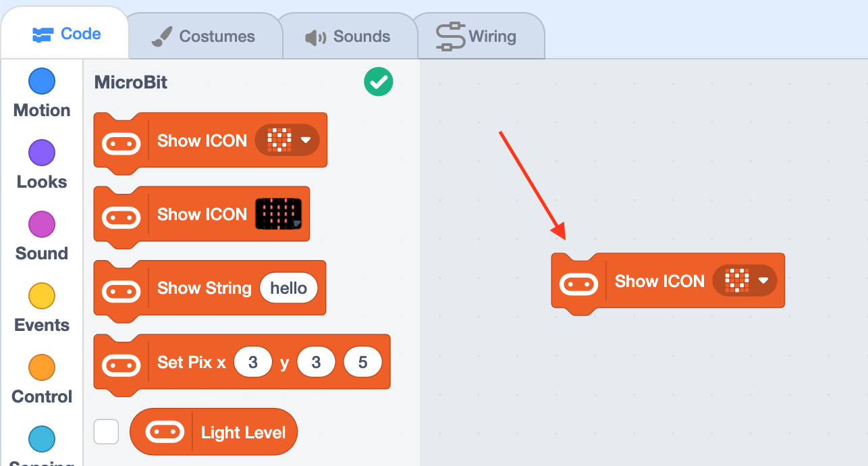Expand icon dropdown on workspace Show ICON block
868x466 pixels.
pyautogui.click(x=744, y=280)
